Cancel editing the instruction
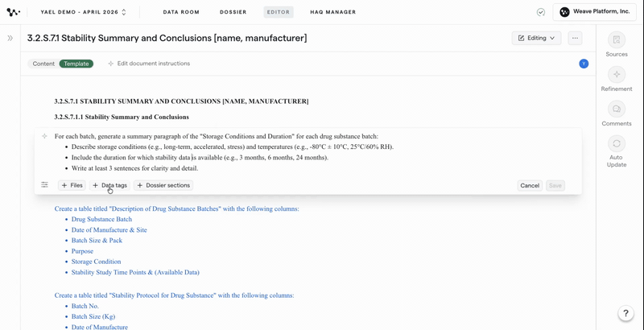 click(530, 185)
